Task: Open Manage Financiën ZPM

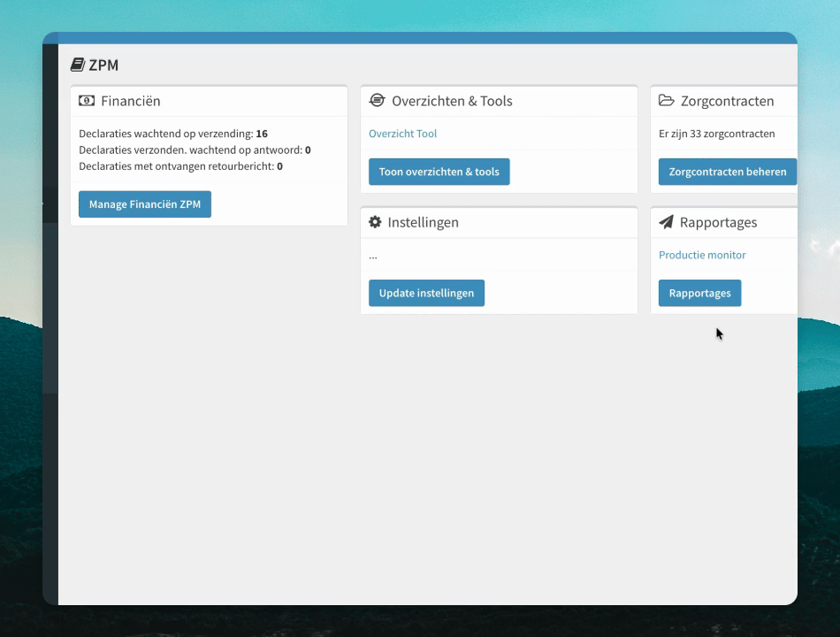Action: [145, 204]
